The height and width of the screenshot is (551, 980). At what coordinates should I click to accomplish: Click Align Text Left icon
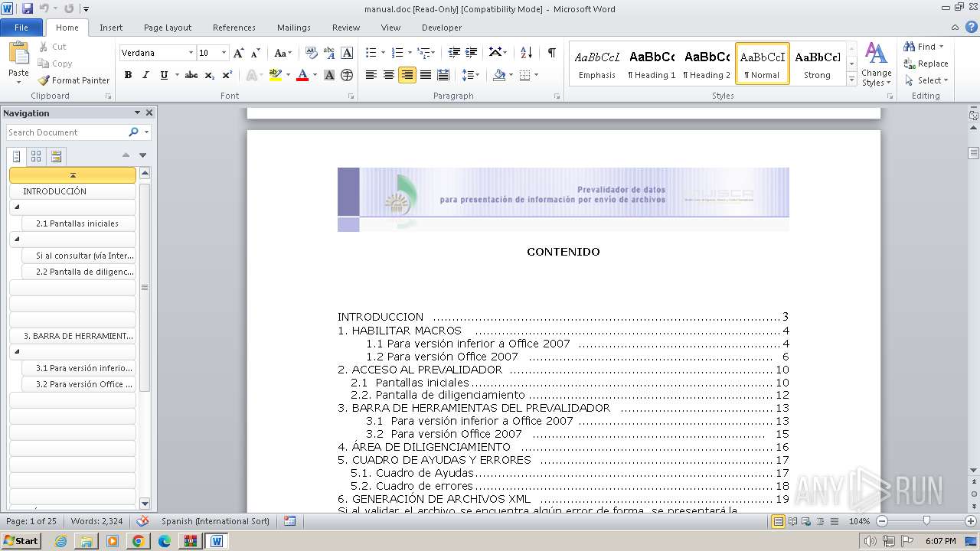click(x=371, y=75)
